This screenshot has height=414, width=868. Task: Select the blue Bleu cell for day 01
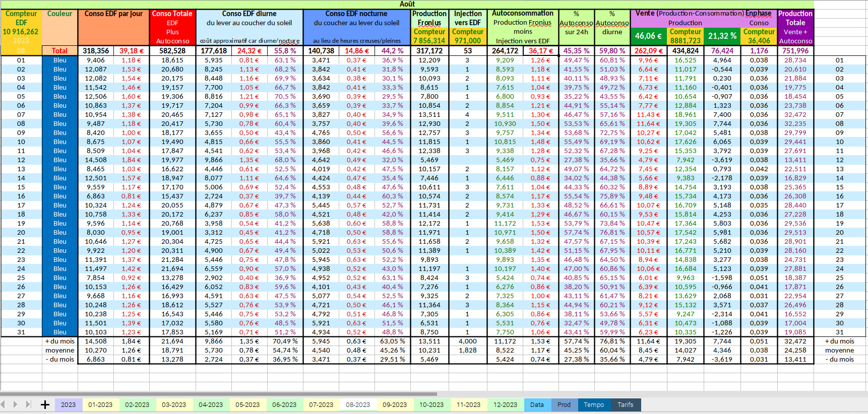click(59, 60)
